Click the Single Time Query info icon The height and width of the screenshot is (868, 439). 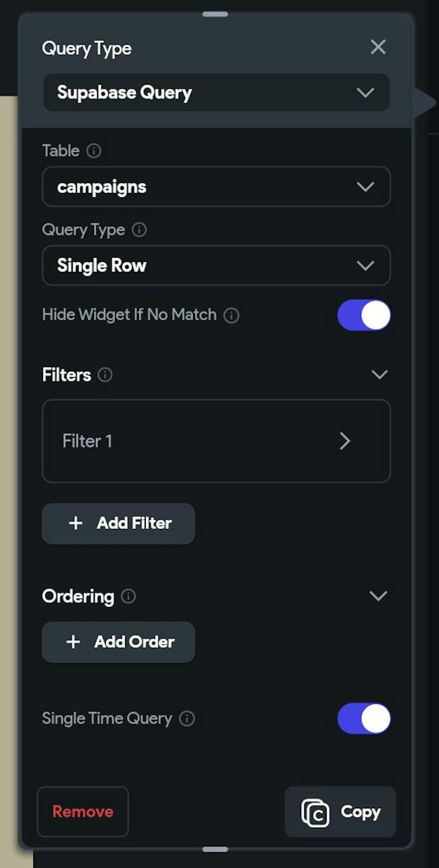[187, 719]
